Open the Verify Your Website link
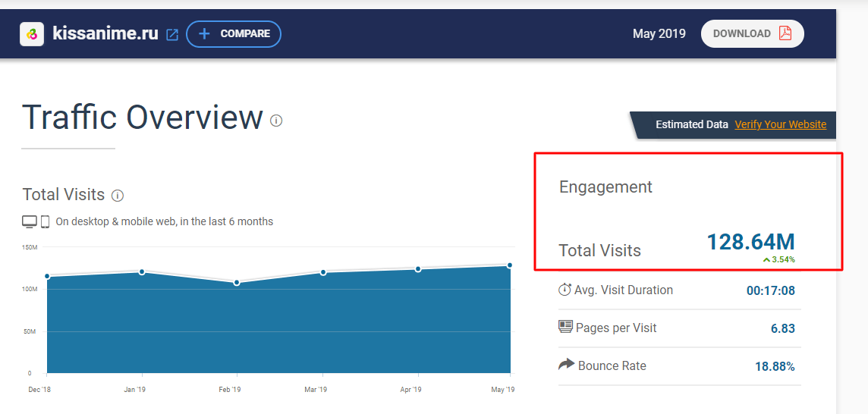The image size is (868, 414). pyautogui.click(x=781, y=124)
